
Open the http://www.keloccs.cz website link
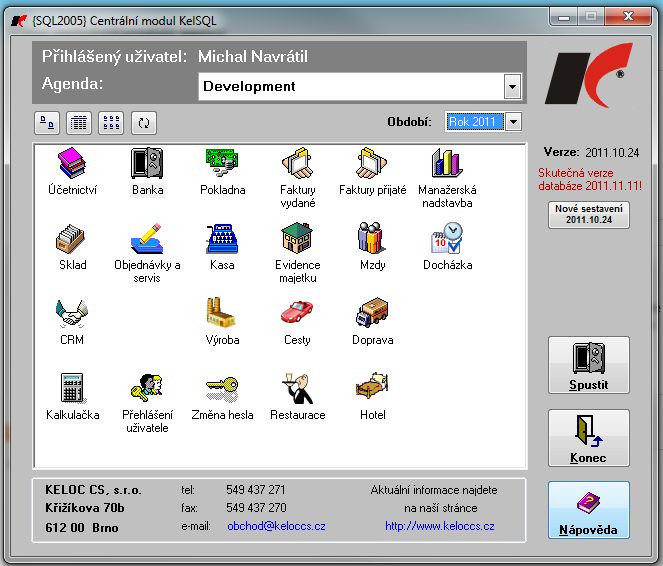coord(440,526)
